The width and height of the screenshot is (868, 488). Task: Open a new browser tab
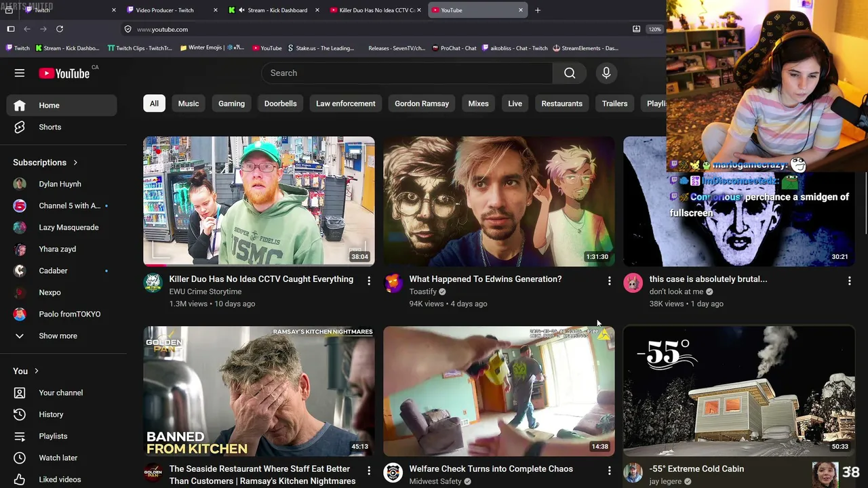pyautogui.click(x=538, y=10)
